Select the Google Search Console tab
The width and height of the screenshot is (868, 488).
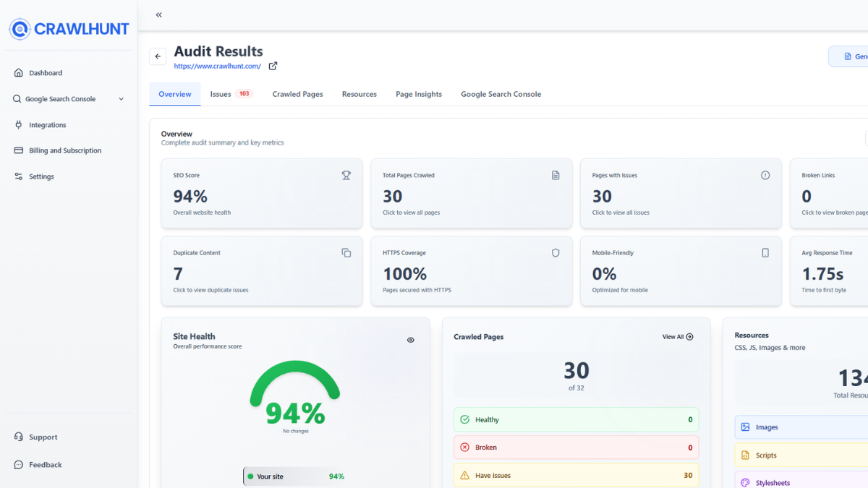point(501,94)
